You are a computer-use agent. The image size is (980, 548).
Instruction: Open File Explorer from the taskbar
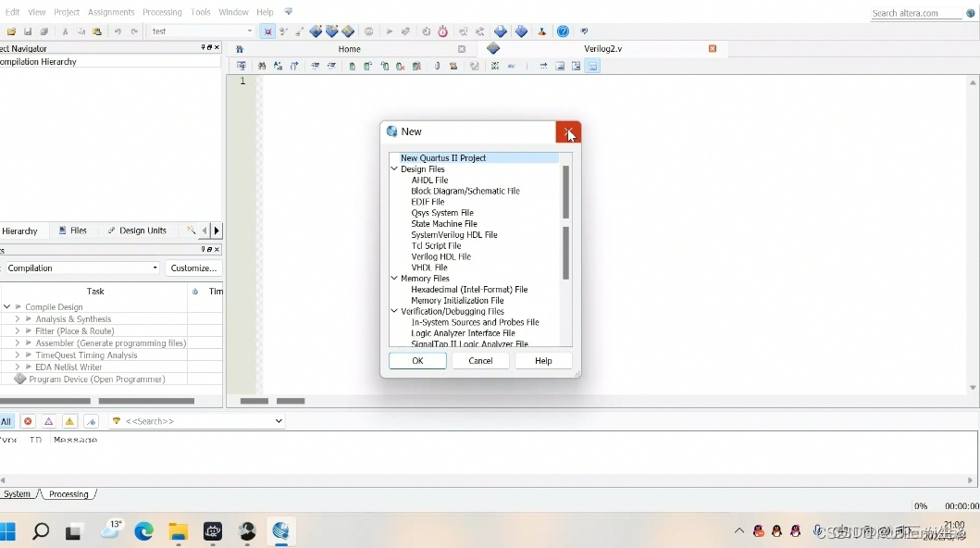click(x=178, y=531)
